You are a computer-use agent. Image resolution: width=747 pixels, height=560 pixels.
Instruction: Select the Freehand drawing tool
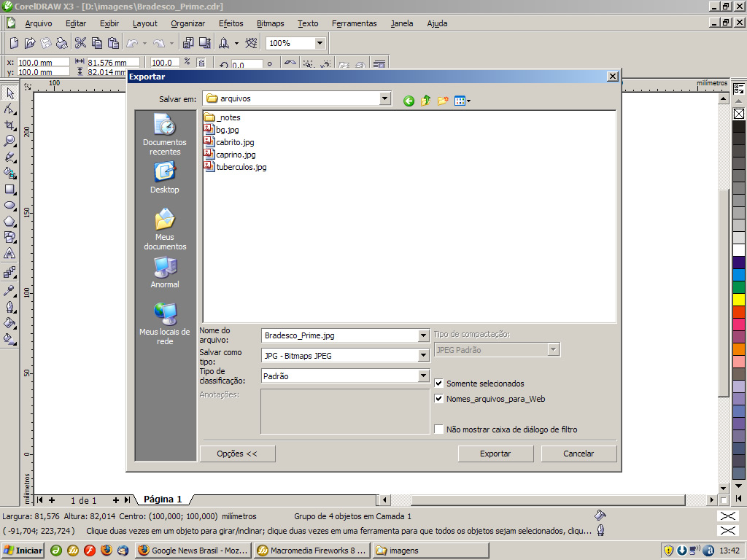pyautogui.click(x=9, y=157)
